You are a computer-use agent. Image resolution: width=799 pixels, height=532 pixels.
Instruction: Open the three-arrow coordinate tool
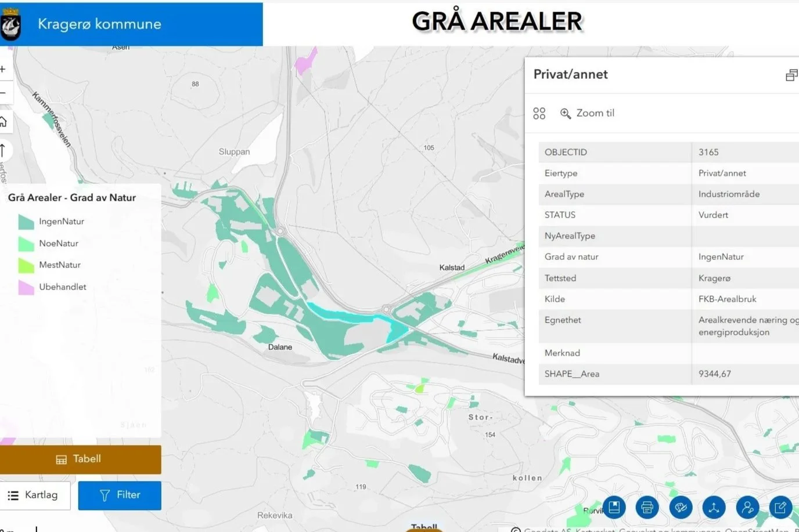pos(714,508)
